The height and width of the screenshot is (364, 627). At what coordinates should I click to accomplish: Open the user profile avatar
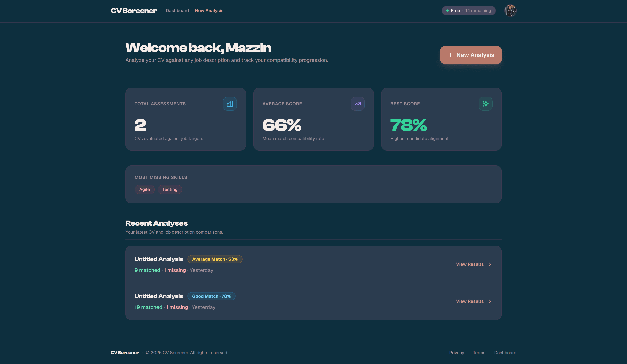tap(510, 11)
